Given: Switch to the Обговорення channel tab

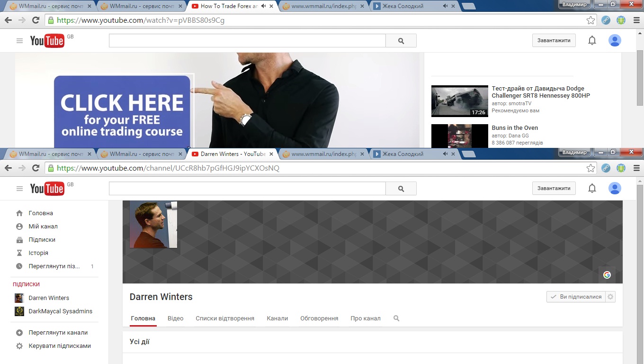Looking at the screenshot, I should [x=319, y=318].
